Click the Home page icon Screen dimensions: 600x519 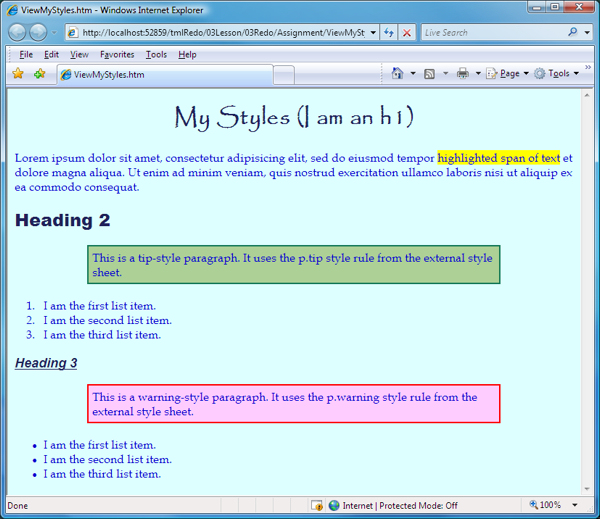point(398,73)
